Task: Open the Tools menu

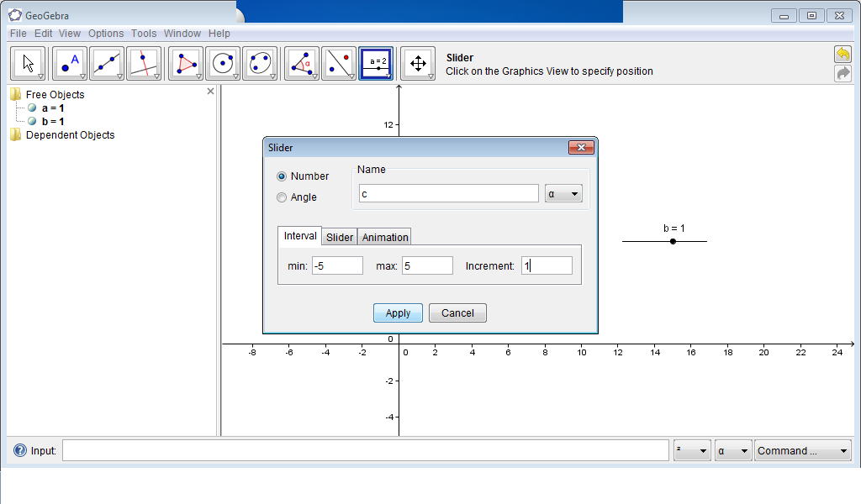Action: pos(144,34)
